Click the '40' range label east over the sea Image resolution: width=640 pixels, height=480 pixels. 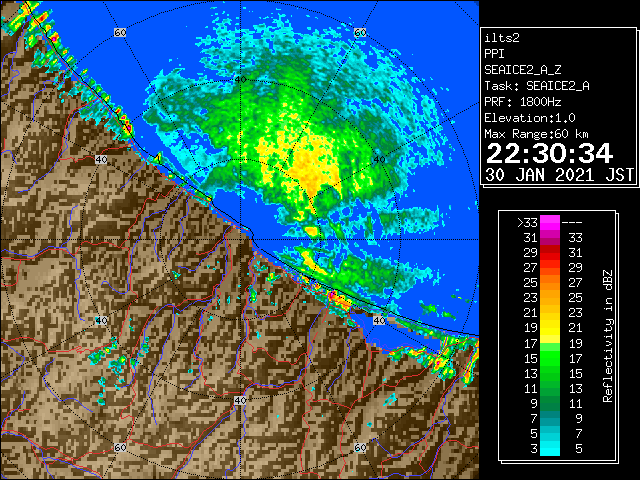point(379,159)
